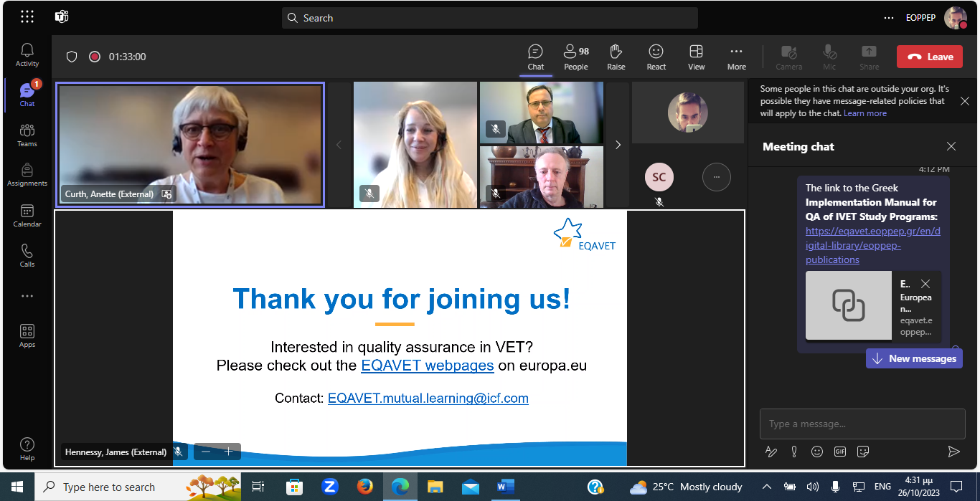Toggle the meeting Chat panel
This screenshot has height=501, width=980.
tap(535, 57)
